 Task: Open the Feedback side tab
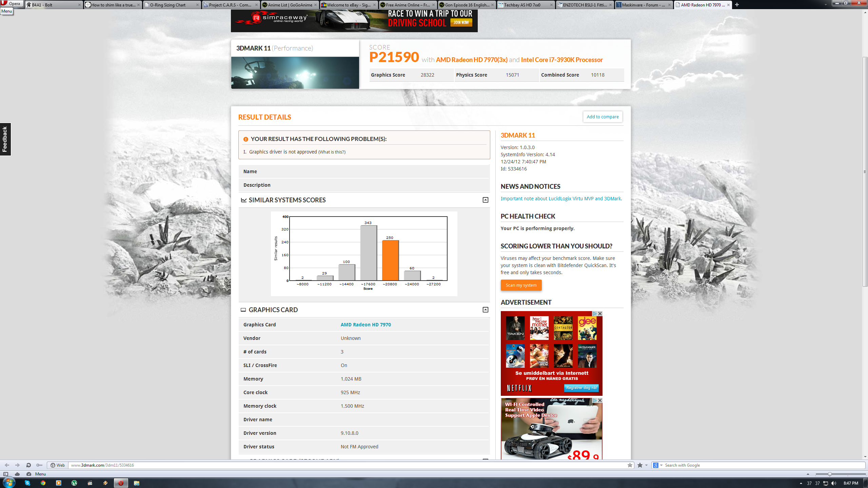point(5,139)
